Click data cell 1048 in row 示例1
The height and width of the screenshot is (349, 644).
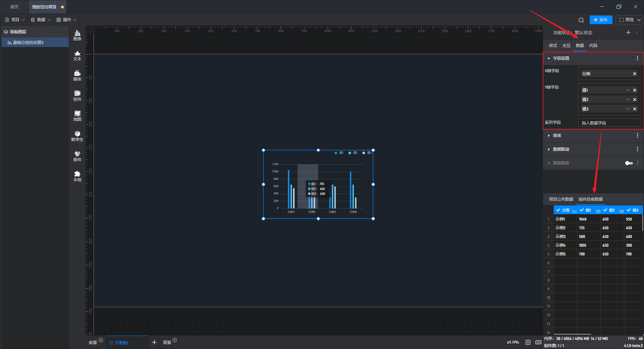coord(589,219)
